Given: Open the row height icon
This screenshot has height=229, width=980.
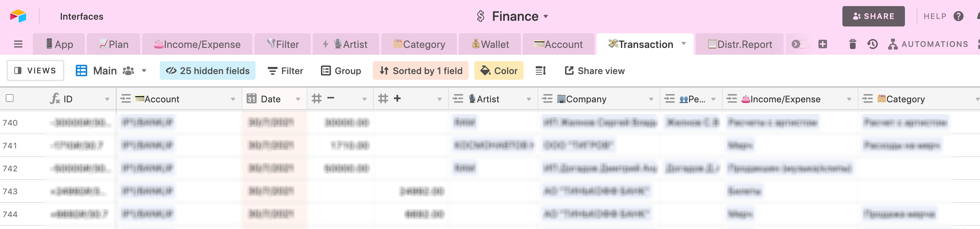Looking at the screenshot, I should click(541, 70).
